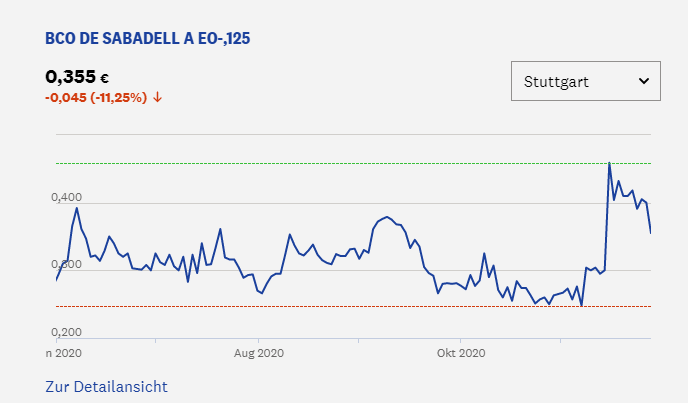Click the leftmost 'n 2020' axis label
Screen dimensions: 688x403
(64, 353)
